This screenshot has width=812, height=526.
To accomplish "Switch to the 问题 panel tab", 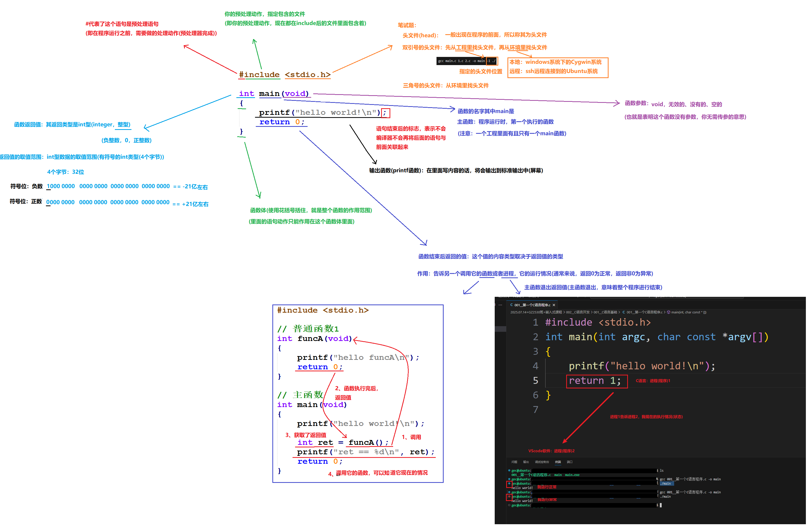I will click(514, 462).
